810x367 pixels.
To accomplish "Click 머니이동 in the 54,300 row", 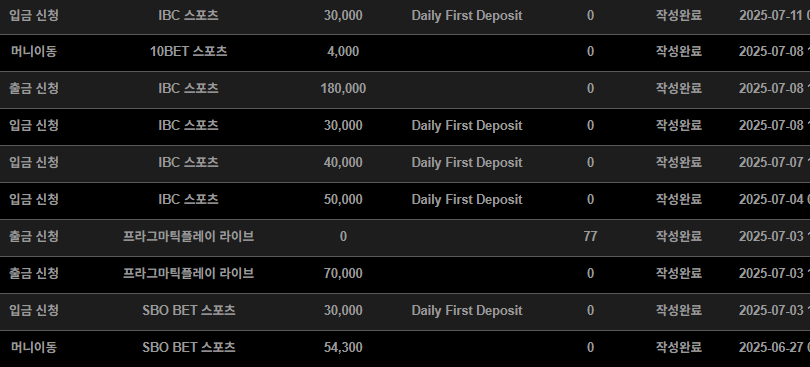I will pyautogui.click(x=34, y=347).
